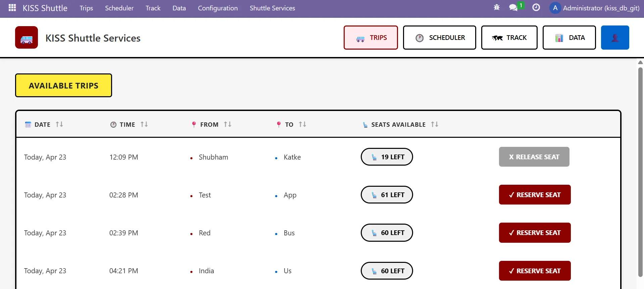
Task: Open the apps grid menu icon
Action: click(x=12, y=8)
